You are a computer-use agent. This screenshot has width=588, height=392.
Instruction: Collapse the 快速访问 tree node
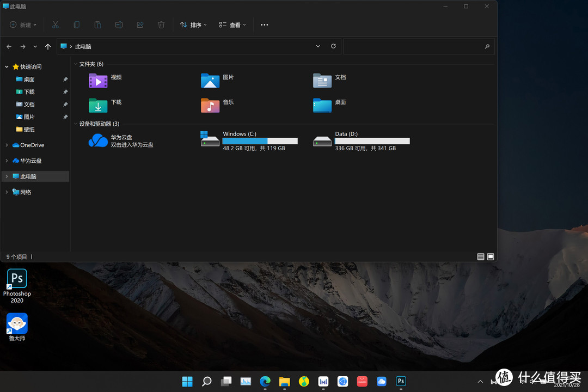7,67
